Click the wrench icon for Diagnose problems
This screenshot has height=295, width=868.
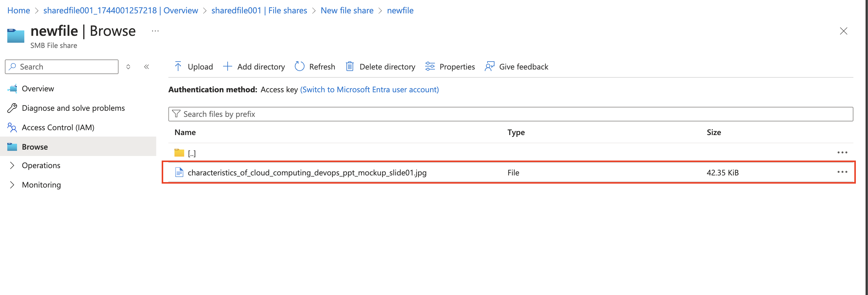click(x=12, y=108)
